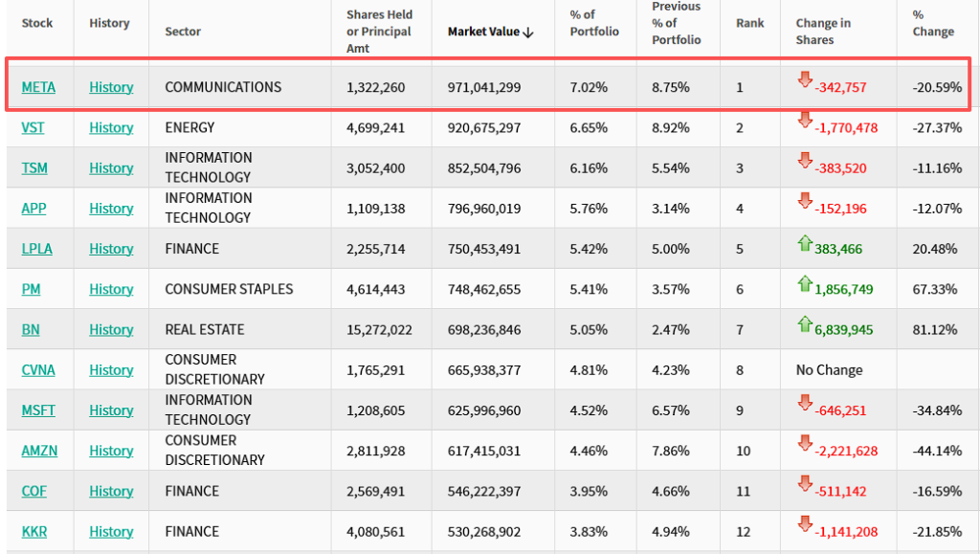Click the green up arrow in PM row
Screen dimensions: 980x554
click(804, 283)
